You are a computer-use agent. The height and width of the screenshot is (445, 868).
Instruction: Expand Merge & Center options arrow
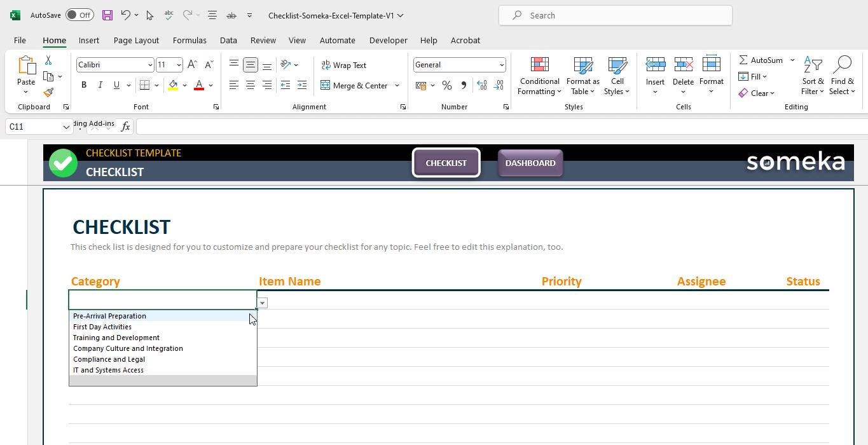point(397,85)
